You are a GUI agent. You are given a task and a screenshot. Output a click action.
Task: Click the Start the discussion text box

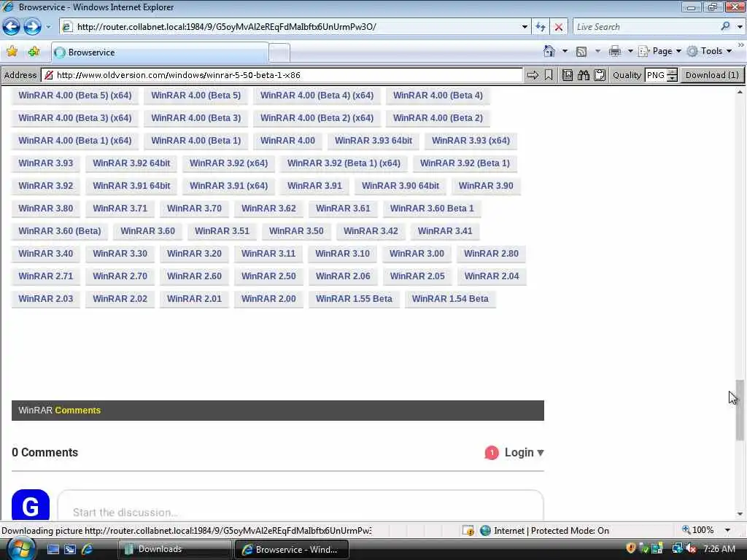pos(300,506)
